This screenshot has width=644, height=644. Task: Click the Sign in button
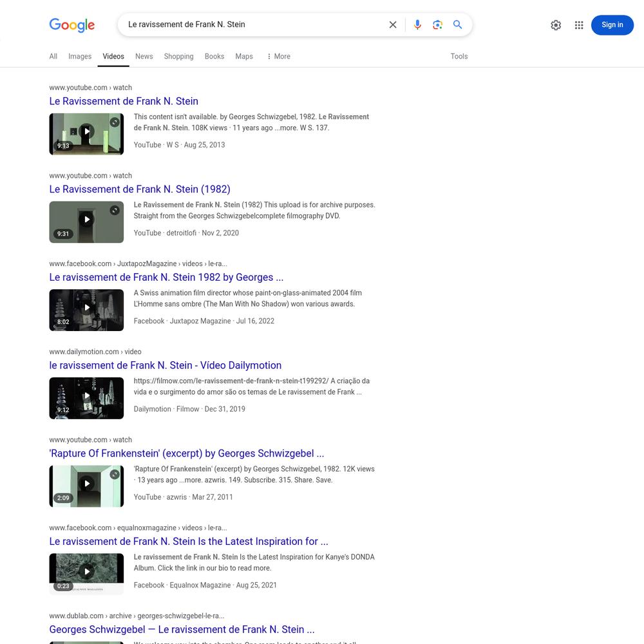click(612, 25)
